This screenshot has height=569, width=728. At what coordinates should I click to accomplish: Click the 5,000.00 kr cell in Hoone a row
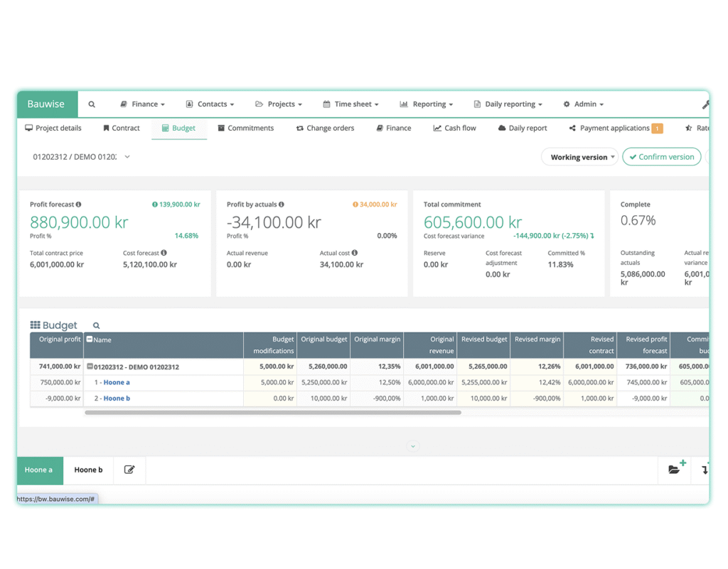(x=270, y=383)
